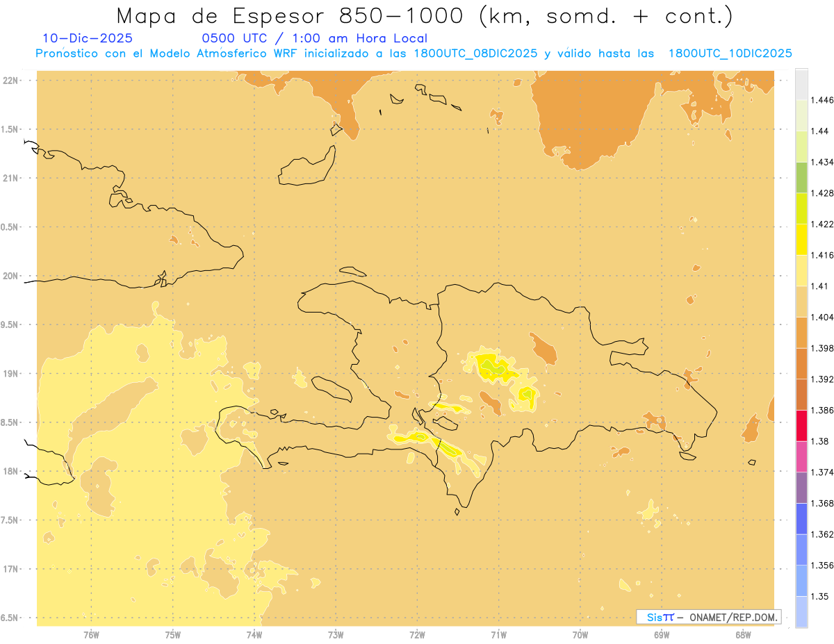This screenshot has height=644, width=834.
Task: Click the 76W longitude label
Action: pyautogui.click(x=91, y=634)
